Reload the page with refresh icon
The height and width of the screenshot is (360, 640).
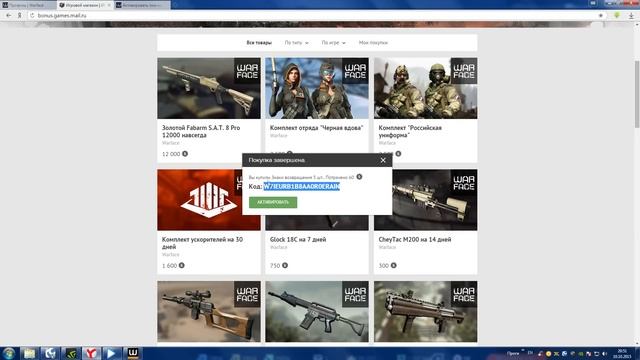point(32,16)
